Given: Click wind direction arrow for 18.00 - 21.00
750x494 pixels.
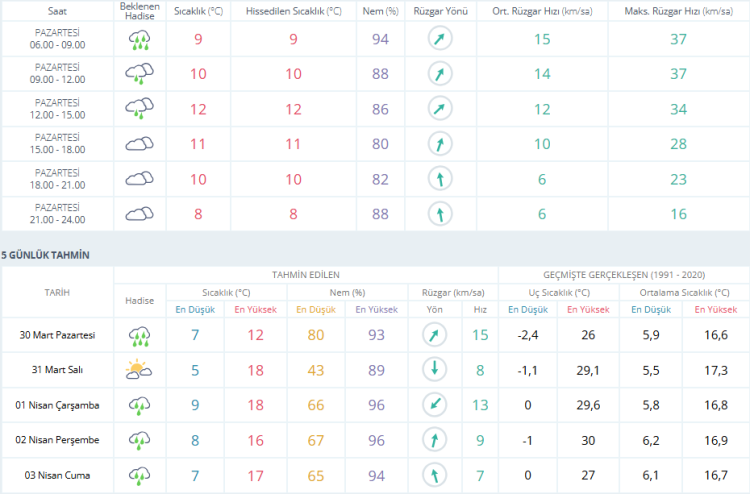Looking at the screenshot, I should [439, 178].
